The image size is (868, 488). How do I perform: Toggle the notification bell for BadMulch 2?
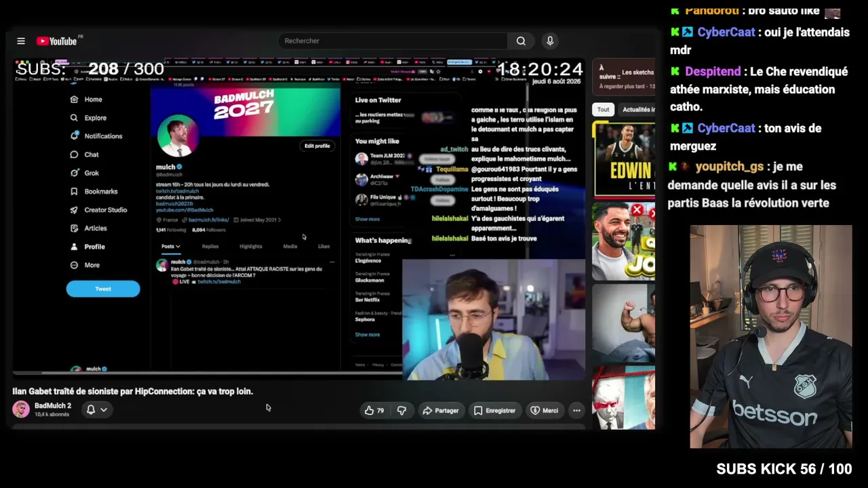tap(91, 409)
